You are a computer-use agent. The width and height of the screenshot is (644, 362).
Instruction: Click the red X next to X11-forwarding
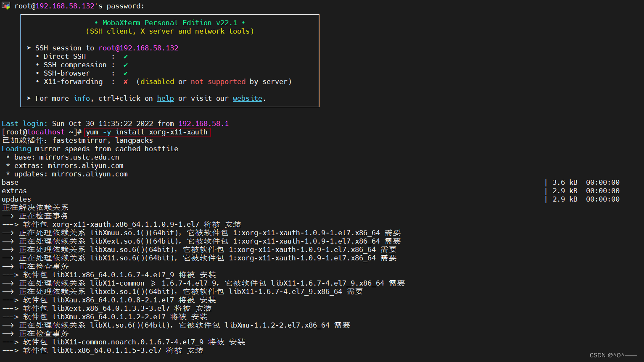[125, 81]
